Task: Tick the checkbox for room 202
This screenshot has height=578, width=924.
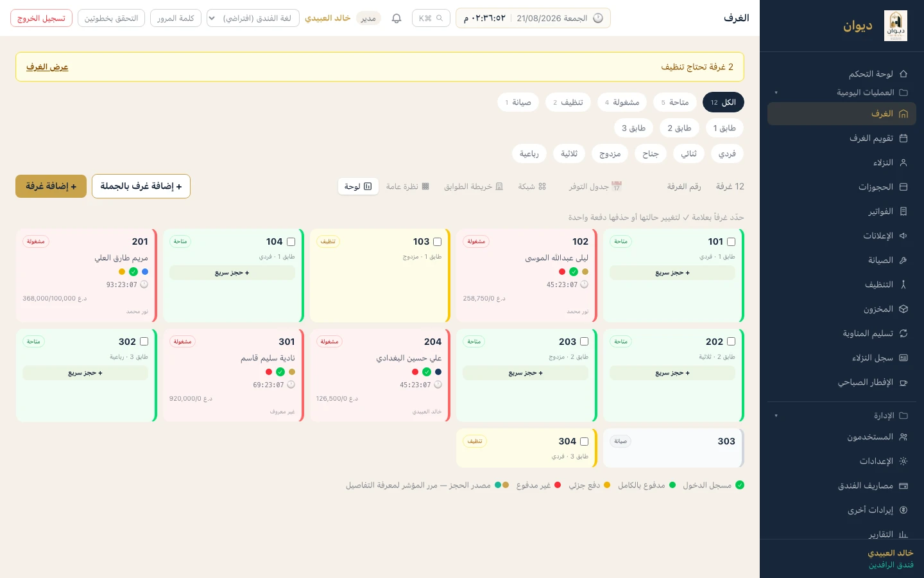Action: click(731, 342)
